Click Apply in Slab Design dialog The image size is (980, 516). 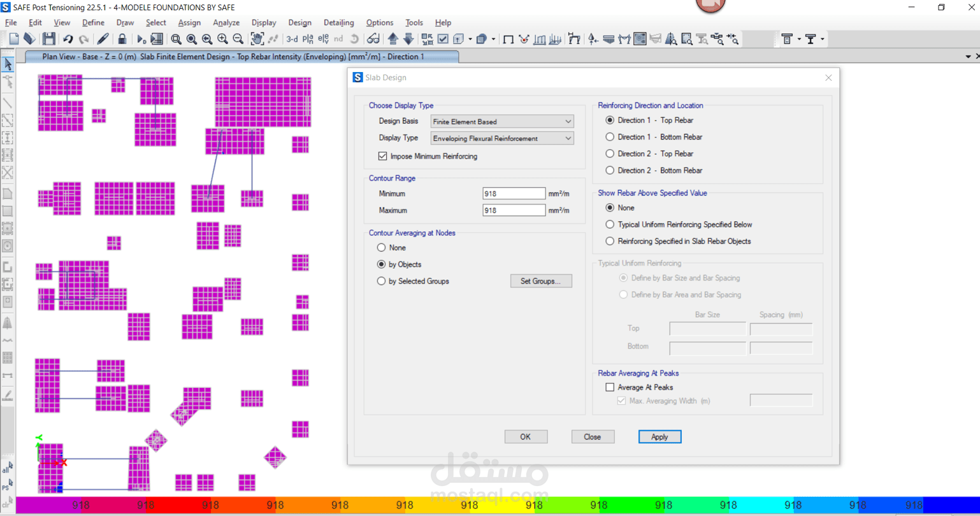(659, 436)
